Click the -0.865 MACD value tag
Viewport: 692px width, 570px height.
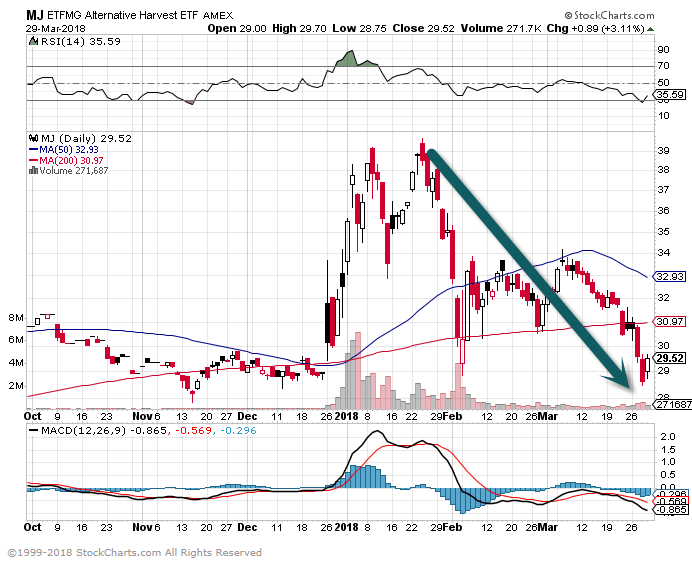point(671,510)
